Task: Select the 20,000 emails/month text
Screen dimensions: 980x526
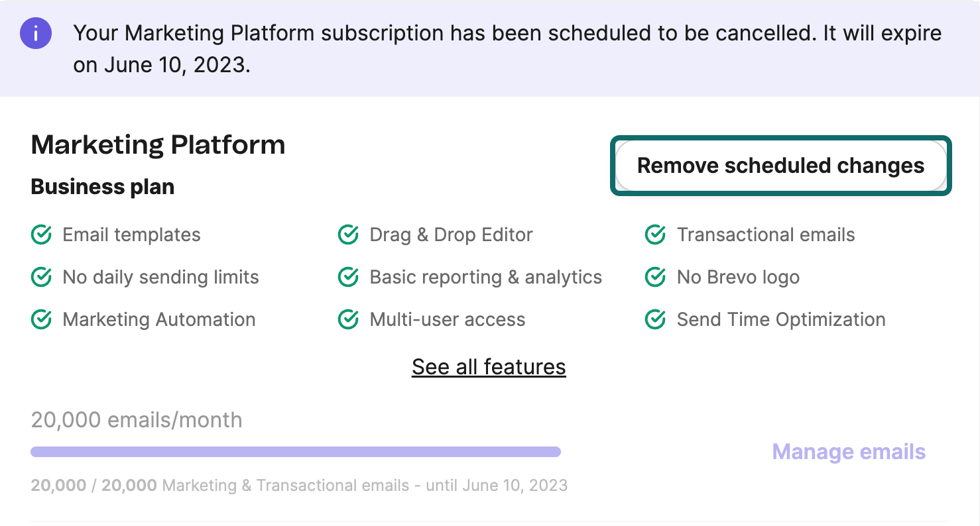Action: (136, 420)
